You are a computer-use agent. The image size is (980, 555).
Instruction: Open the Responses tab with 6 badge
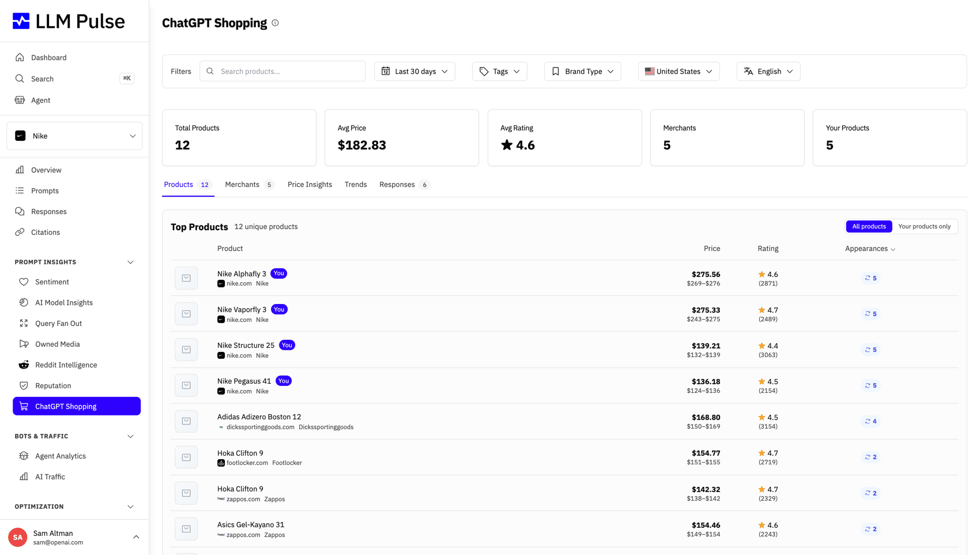point(404,185)
